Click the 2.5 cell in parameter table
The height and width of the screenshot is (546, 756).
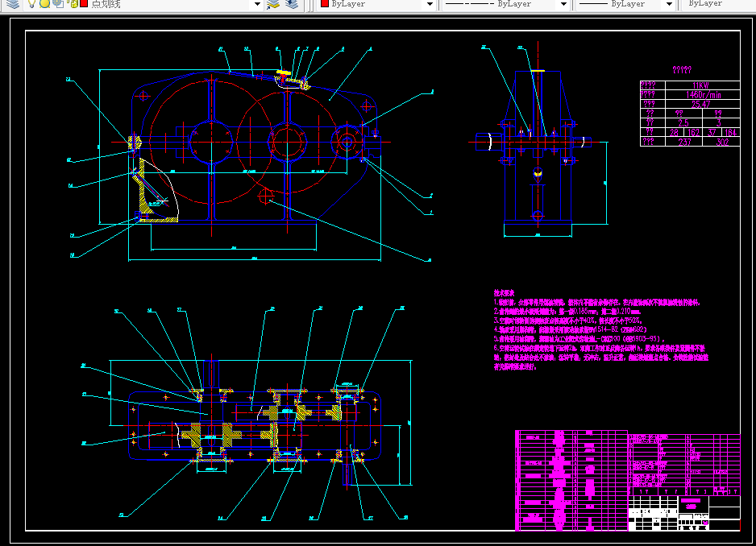click(683, 123)
